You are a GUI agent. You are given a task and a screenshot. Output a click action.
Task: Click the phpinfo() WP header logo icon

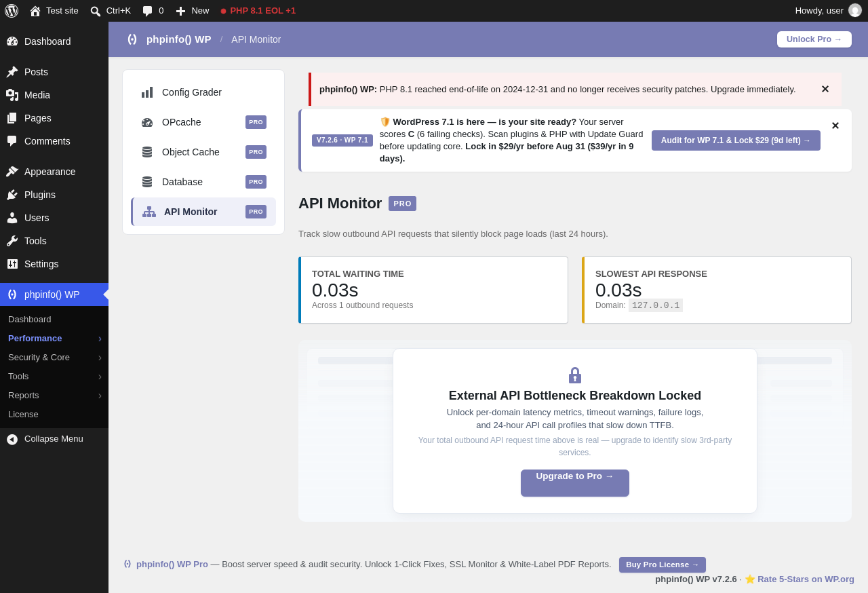132,39
